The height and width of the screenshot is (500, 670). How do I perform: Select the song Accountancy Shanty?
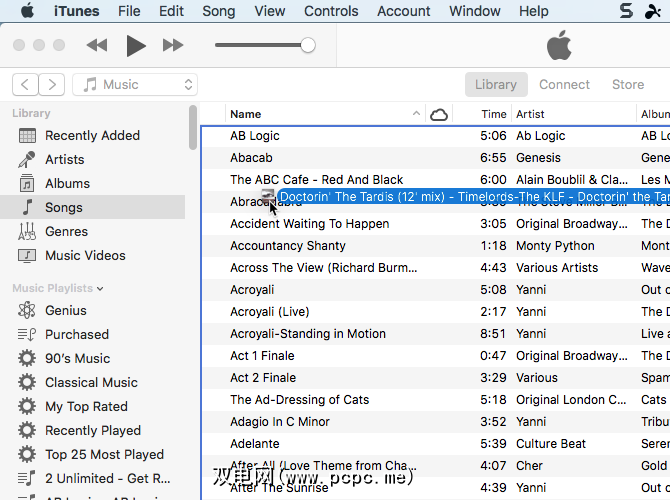tap(288, 246)
